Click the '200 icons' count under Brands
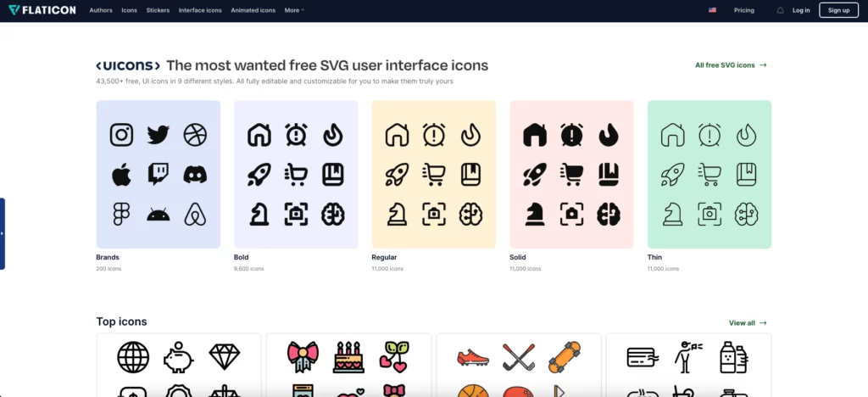Screen dimensions: 868x397 point(108,269)
